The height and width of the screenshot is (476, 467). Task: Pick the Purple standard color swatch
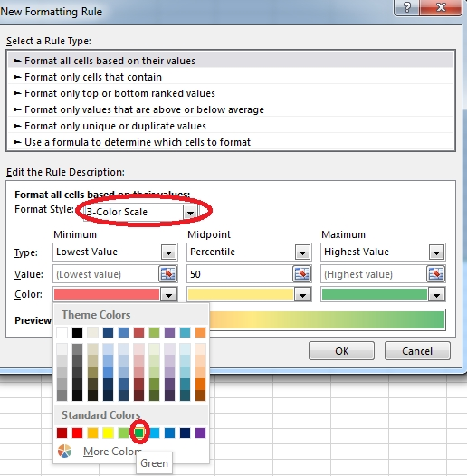coord(200,433)
